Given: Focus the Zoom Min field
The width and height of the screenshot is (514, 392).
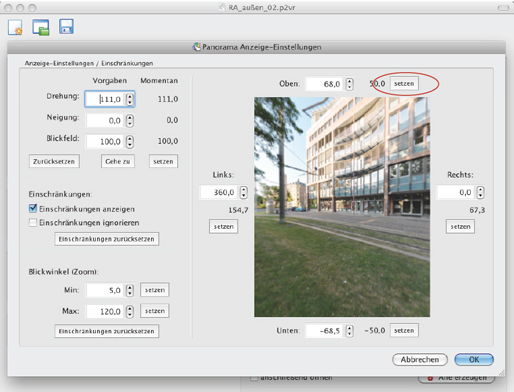Looking at the screenshot, I should [106, 290].
